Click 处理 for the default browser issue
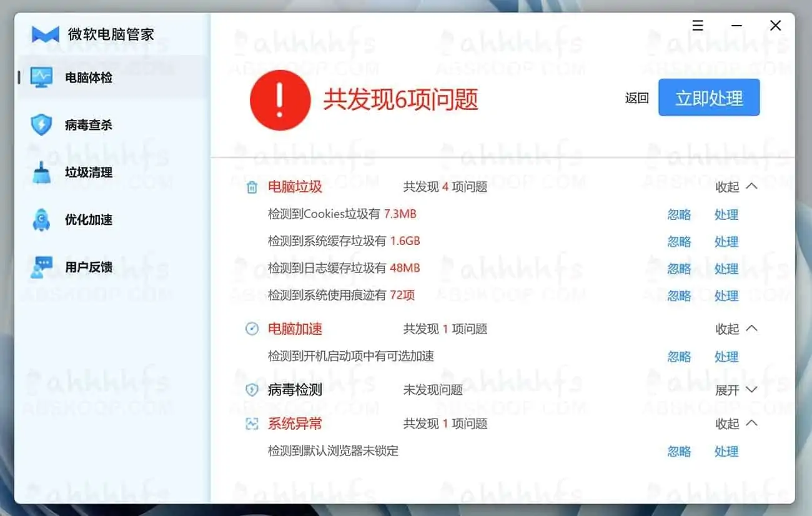The height and width of the screenshot is (516, 812). (x=726, y=452)
